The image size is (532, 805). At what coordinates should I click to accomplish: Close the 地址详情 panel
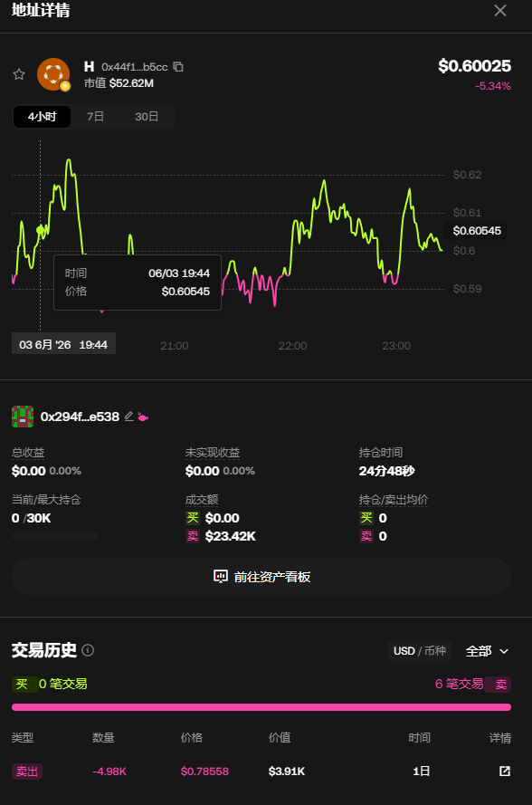coord(500,10)
